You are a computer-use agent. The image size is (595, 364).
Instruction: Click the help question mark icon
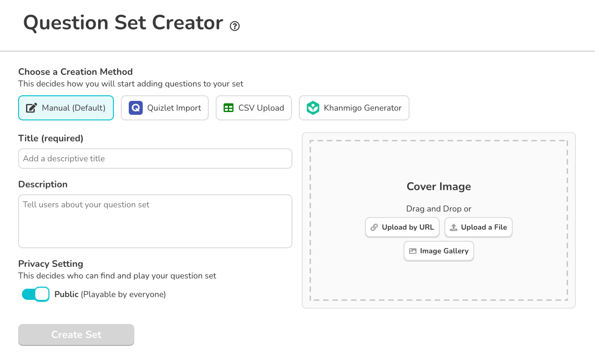pyautogui.click(x=235, y=26)
